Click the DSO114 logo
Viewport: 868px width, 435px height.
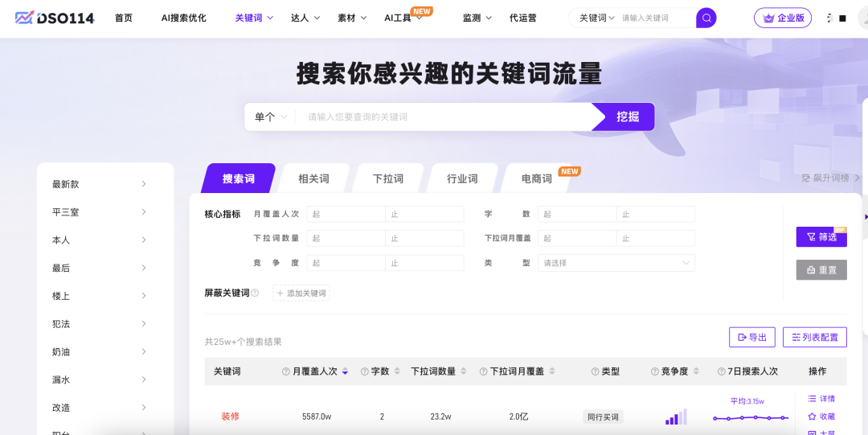55,18
